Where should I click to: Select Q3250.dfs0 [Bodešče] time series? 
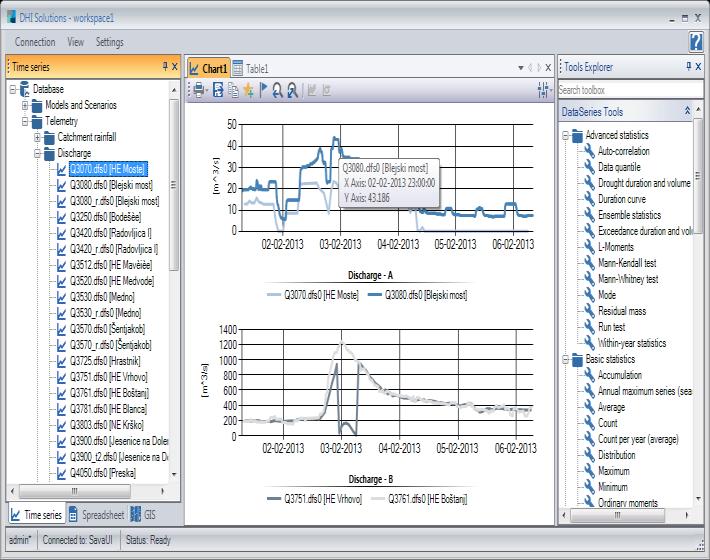[x=105, y=217]
